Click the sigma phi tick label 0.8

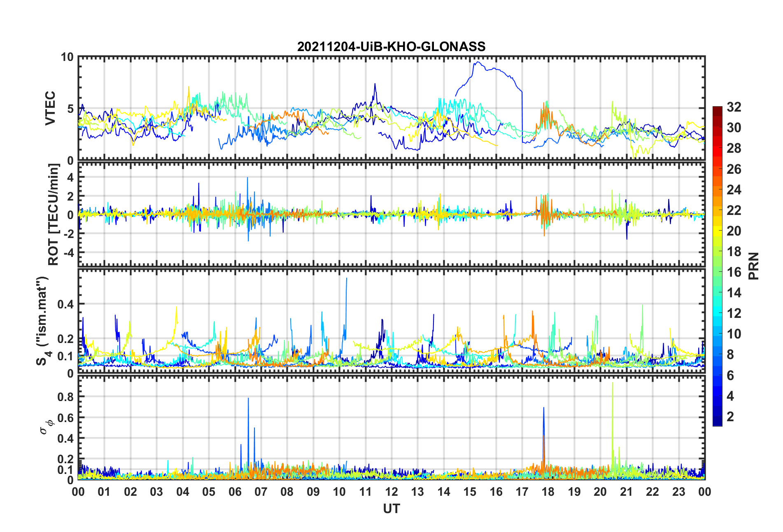click(65, 397)
